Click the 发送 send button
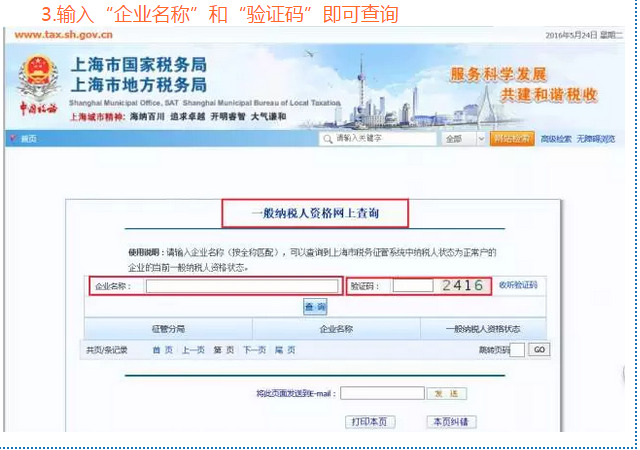The height and width of the screenshot is (450, 640). pyautogui.click(x=447, y=394)
